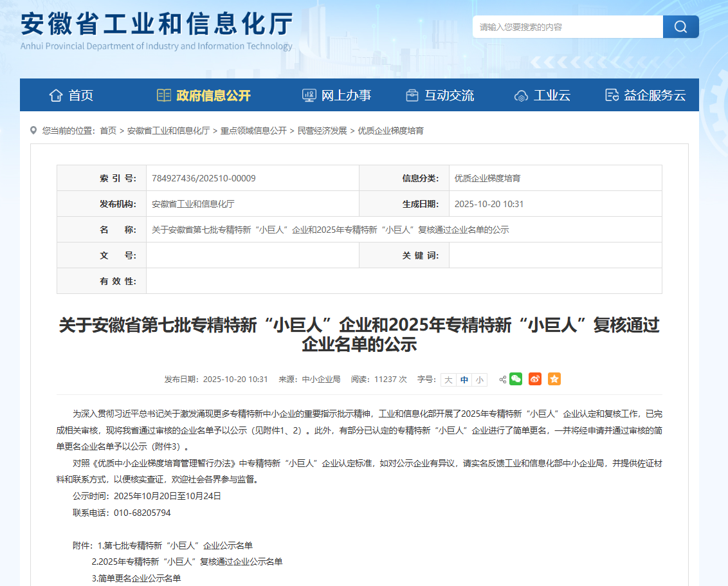The height and width of the screenshot is (586, 728).
Task: Click the search magnifier button
Action: click(x=680, y=27)
